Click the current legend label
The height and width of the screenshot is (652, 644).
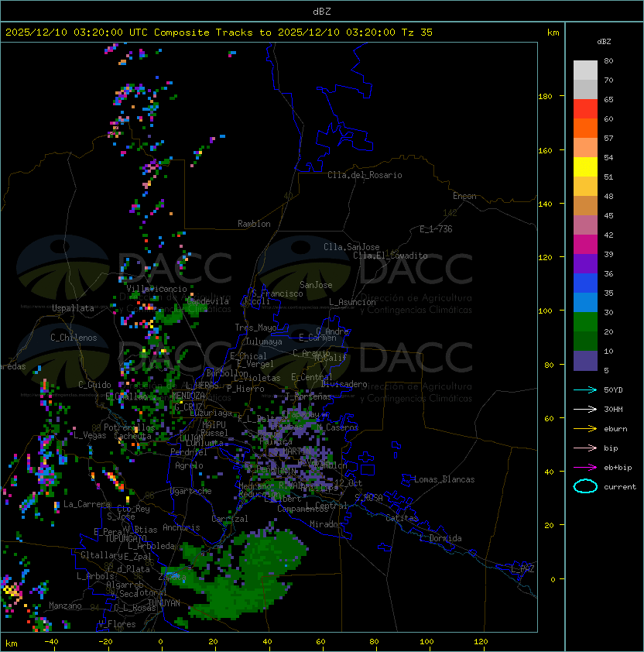pyautogui.click(x=620, y=487)
